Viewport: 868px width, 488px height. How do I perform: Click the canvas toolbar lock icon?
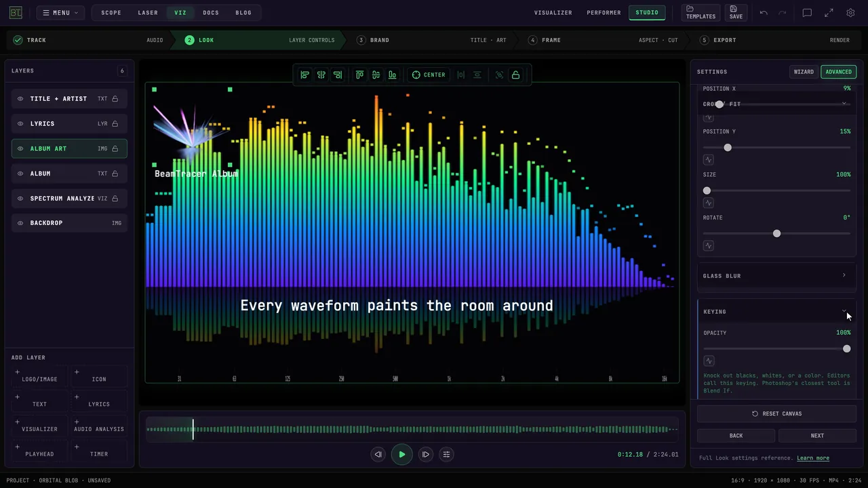pos(515,75)
